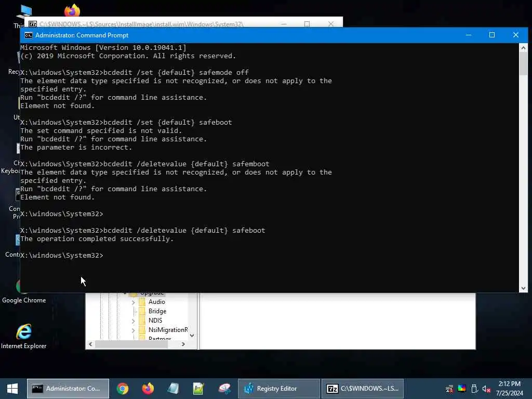Click Administrator Command Prompt taskbar button
The height and width of the screenshot is (399, 532).
coord(68,389)
